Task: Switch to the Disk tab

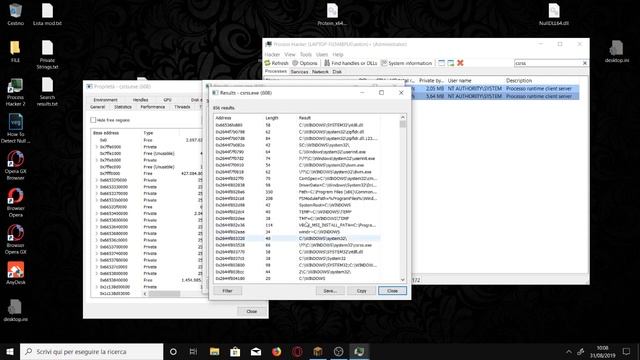Action: click(337, 72)
